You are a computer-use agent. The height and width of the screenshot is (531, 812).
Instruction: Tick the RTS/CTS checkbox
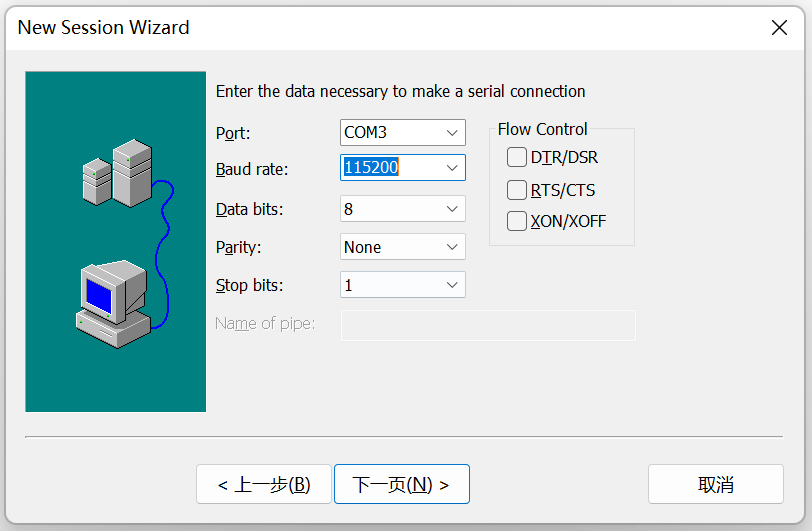click(517, 190)
